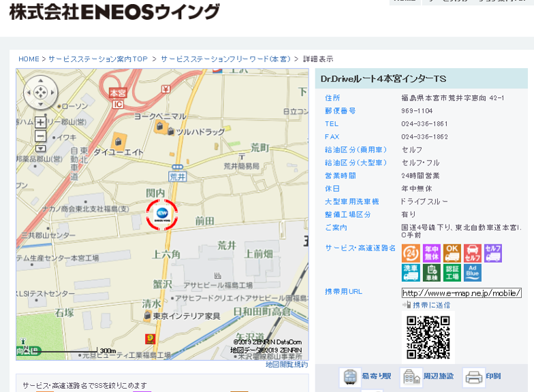Collapse the zoom control with the down-arrow box
Screen dimensions: 534x392
41,148
